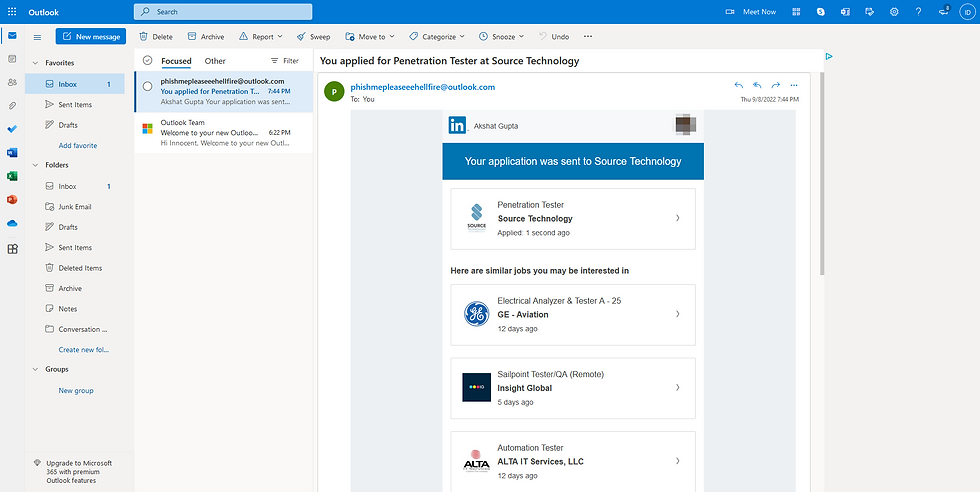The height and width of the screenshot is (492, 980).
Task: Click the Delete toolbar button
Action: click(156, 37)
